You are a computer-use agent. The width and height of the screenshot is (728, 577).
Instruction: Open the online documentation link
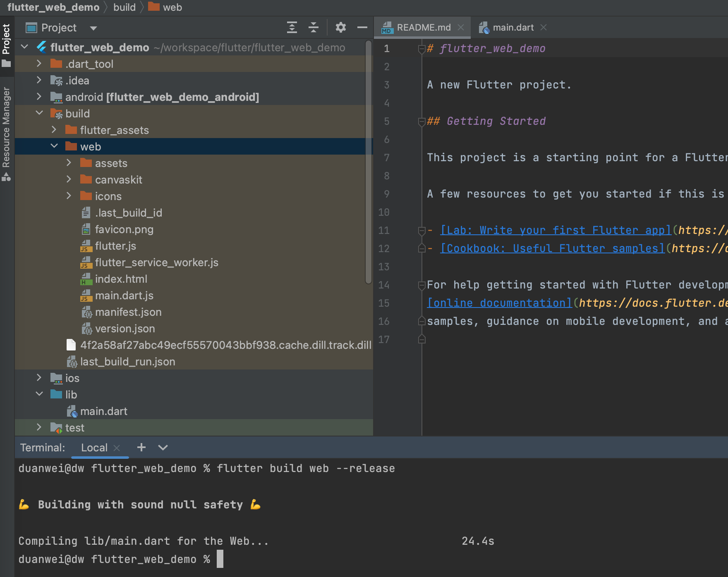500,303
